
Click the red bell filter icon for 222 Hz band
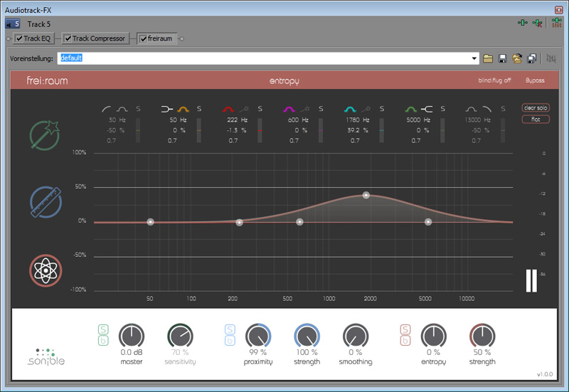[229, 109]
